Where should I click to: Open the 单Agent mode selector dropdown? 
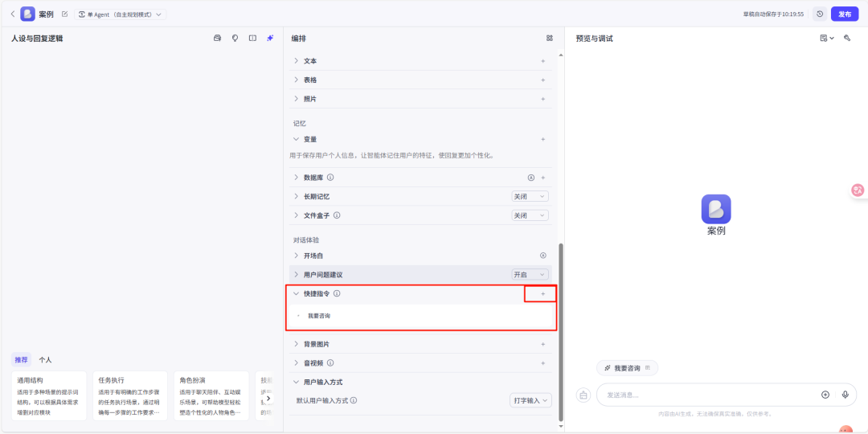point(120,14)
